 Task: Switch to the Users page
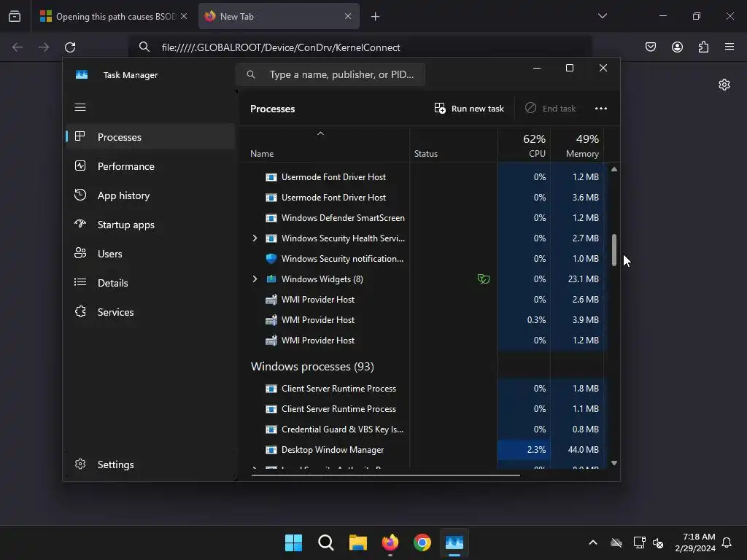pyautogui.click(x=150, y=254)
